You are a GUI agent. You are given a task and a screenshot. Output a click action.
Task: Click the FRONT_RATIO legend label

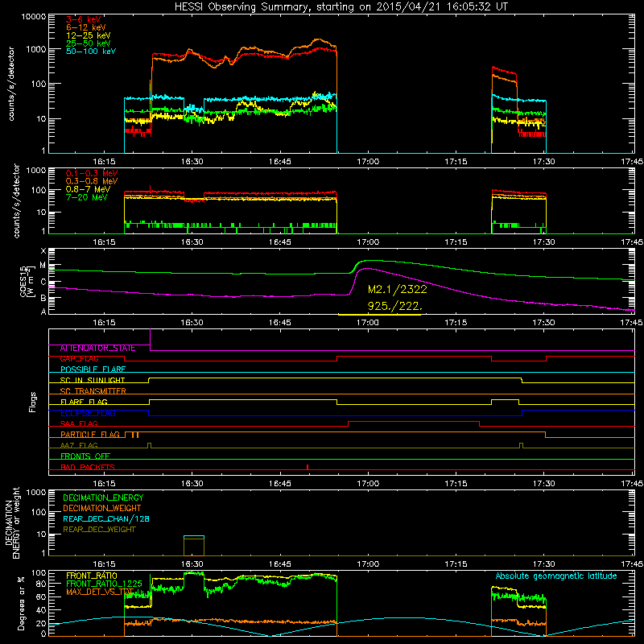pos(92,576)
